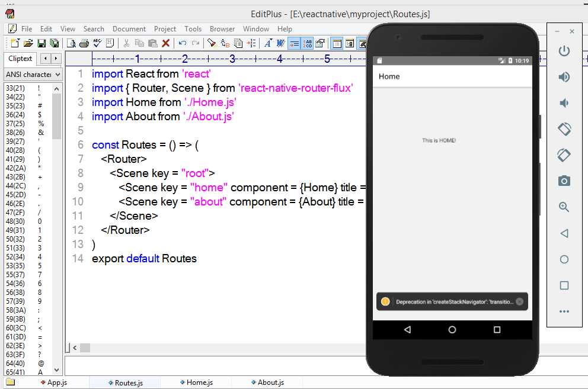Viewport: 588px width, 389px height.
Task: Click right arrow next to Cliptext tab
Action: tap(56, 59)
